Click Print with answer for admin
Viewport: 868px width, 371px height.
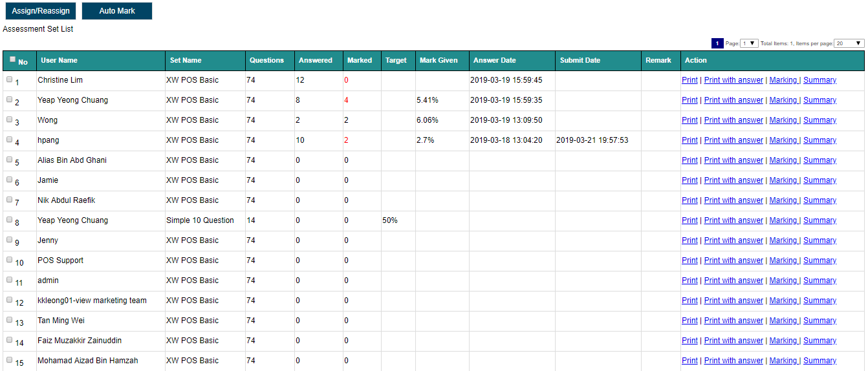(733, 281)
